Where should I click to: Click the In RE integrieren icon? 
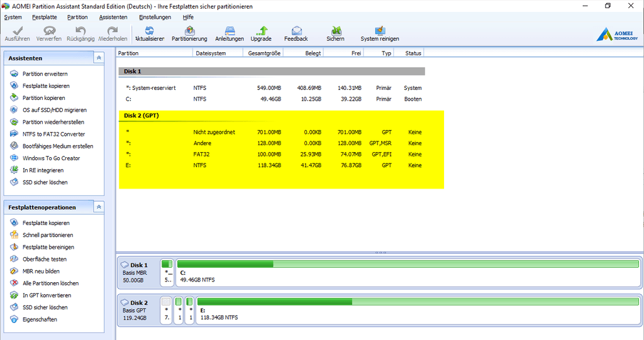(14, 170)
